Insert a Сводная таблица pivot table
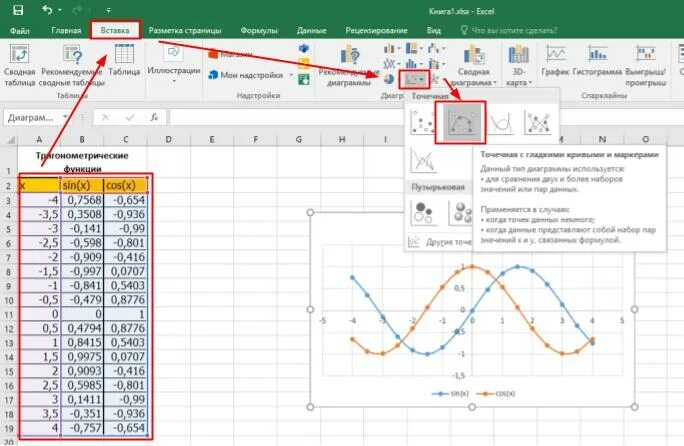684x446 pixels. [x=19, y=65]
